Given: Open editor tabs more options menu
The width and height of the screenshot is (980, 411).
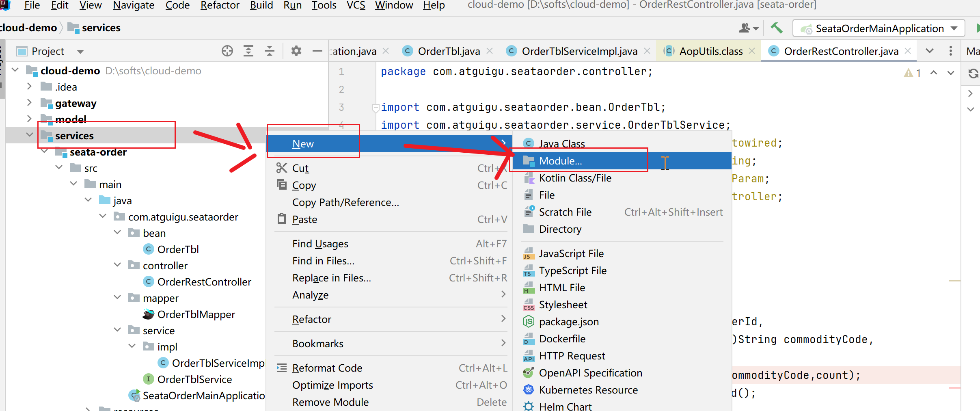Looking at the screenshot, I should (x=951, y=51).
